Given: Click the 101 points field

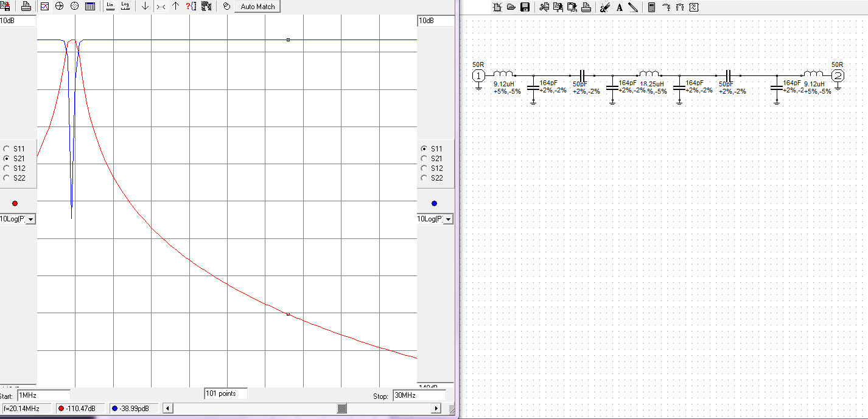Looking at the screenshot, I should pyautogui.click(x=225, y=393).
